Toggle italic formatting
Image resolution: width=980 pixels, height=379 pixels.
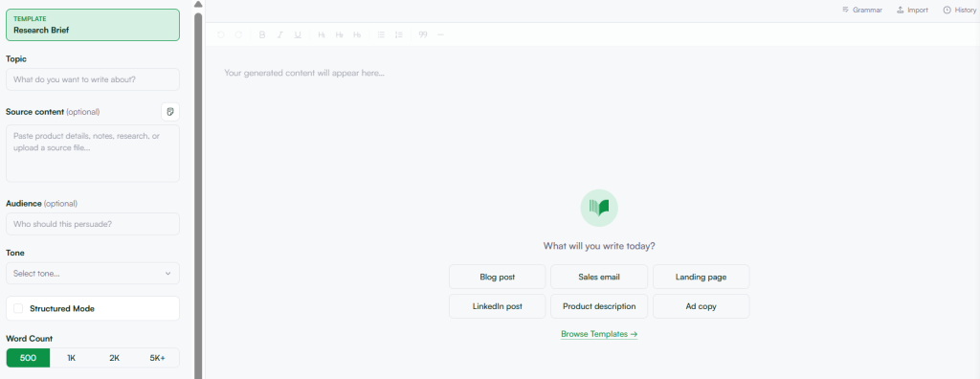click(x=280, y=35)
